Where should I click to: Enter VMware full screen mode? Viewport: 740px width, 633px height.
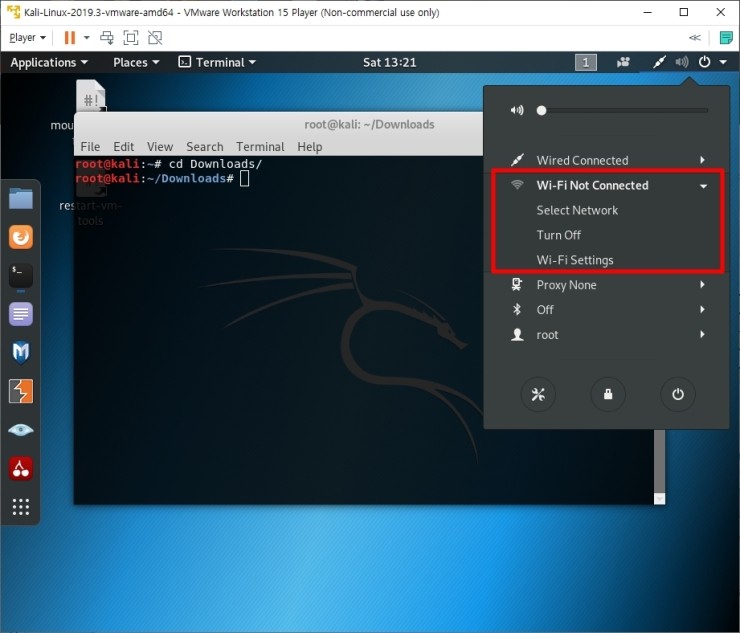(x=131, y=37)
